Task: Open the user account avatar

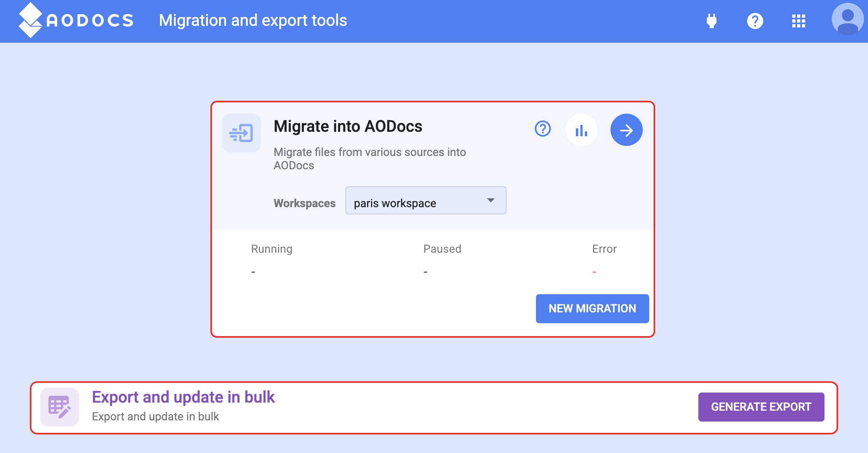Action: (848, 19)
